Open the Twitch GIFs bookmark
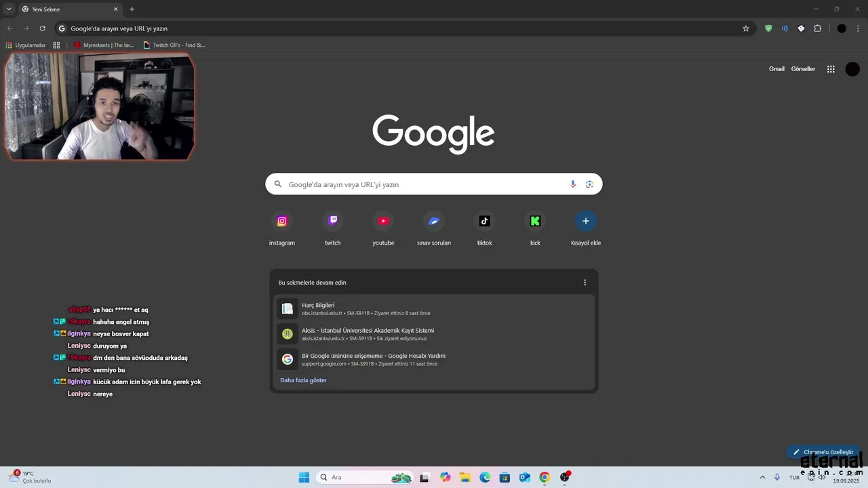868x488 pixels. coord(174,45)
